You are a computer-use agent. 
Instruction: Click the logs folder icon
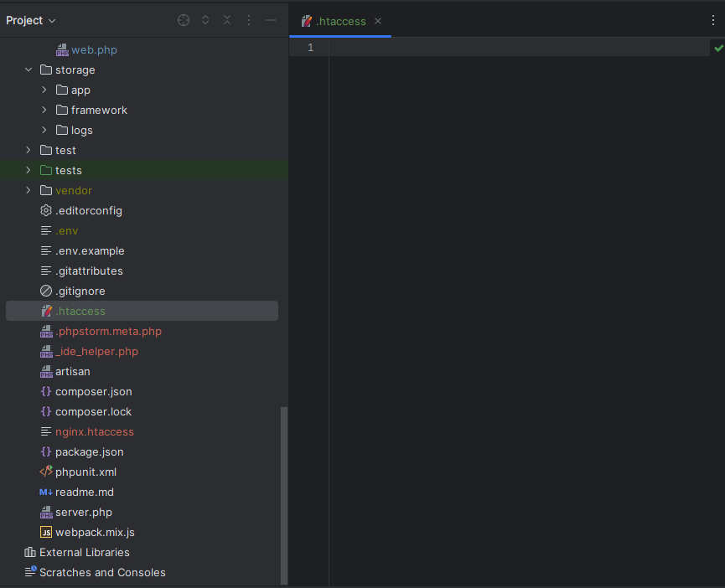[x=62, y=130]
